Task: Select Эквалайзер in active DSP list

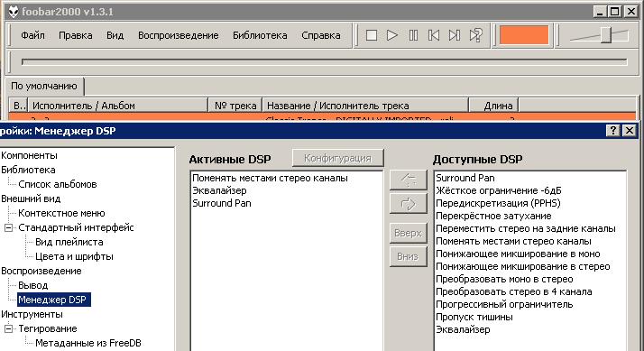Action: [219, 190]
